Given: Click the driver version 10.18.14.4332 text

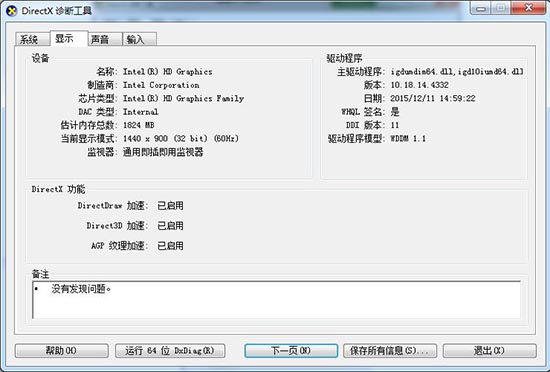Looking at the screenshot, I should (x=419, y=85).
